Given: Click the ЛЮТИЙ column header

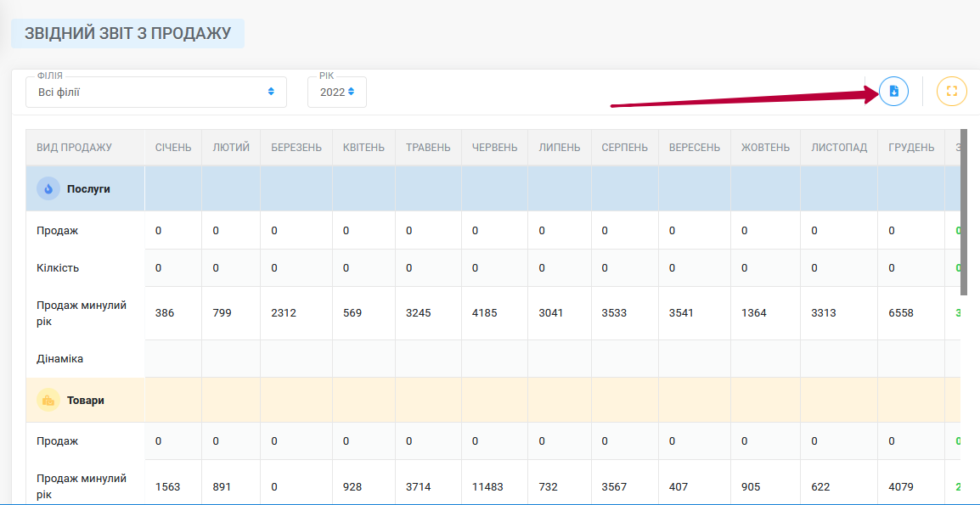Looking at the screenshot, I should [231, 148].
